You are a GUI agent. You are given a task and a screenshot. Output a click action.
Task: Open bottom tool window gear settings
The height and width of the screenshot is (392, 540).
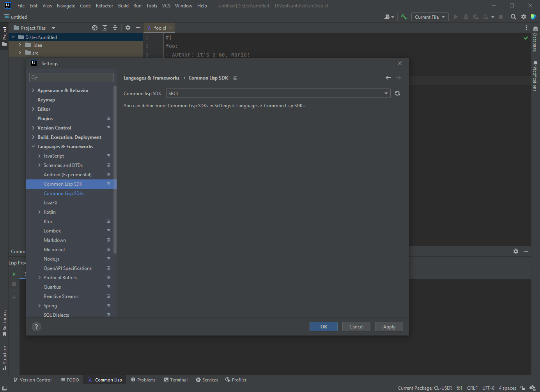(516, 251)
